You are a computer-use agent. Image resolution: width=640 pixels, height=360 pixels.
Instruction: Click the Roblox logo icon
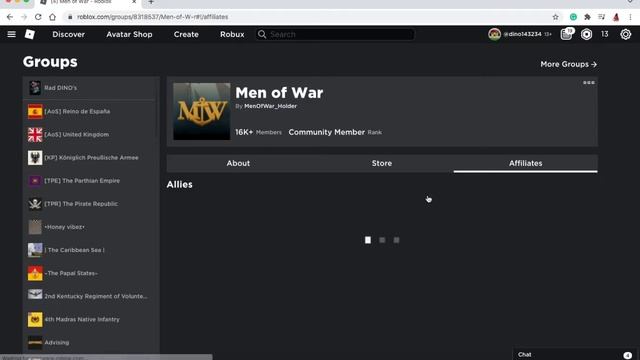[30, 34]
